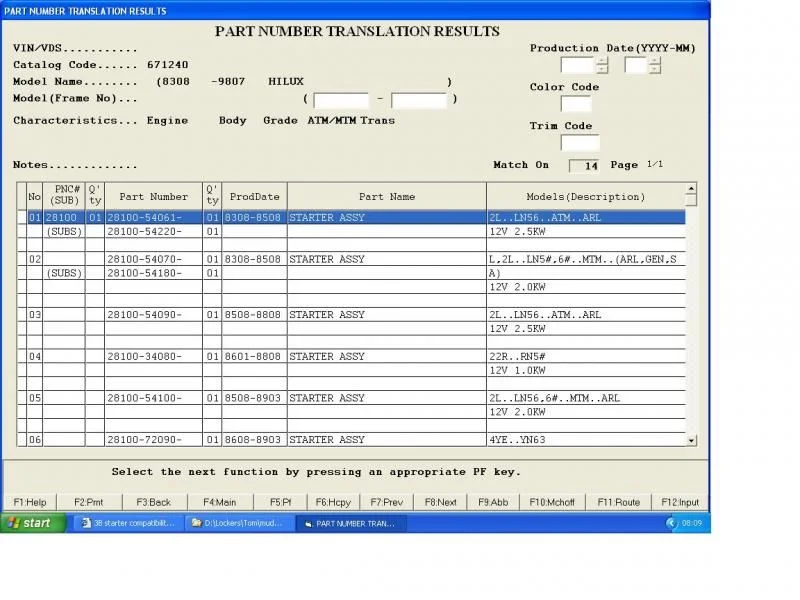This screenshot has height=600, width=800.
Task: Click the Models(Description) column header
Action: 586,196
